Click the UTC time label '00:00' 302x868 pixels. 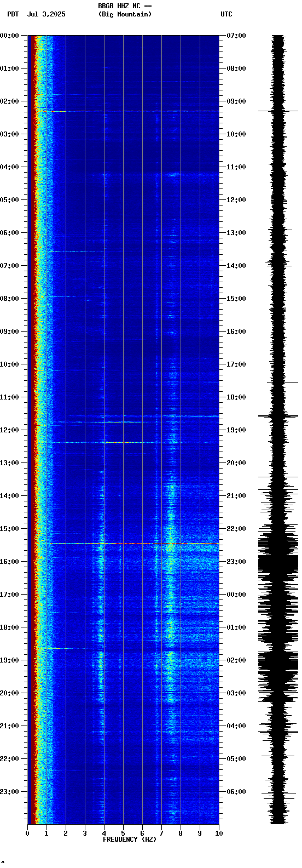coord(236,595)
